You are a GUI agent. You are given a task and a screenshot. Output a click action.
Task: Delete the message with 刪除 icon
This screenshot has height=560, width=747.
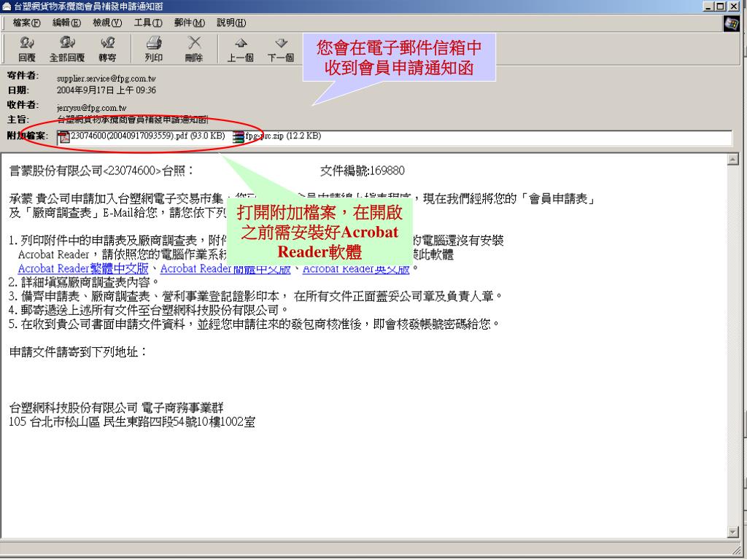click(194, 49)
